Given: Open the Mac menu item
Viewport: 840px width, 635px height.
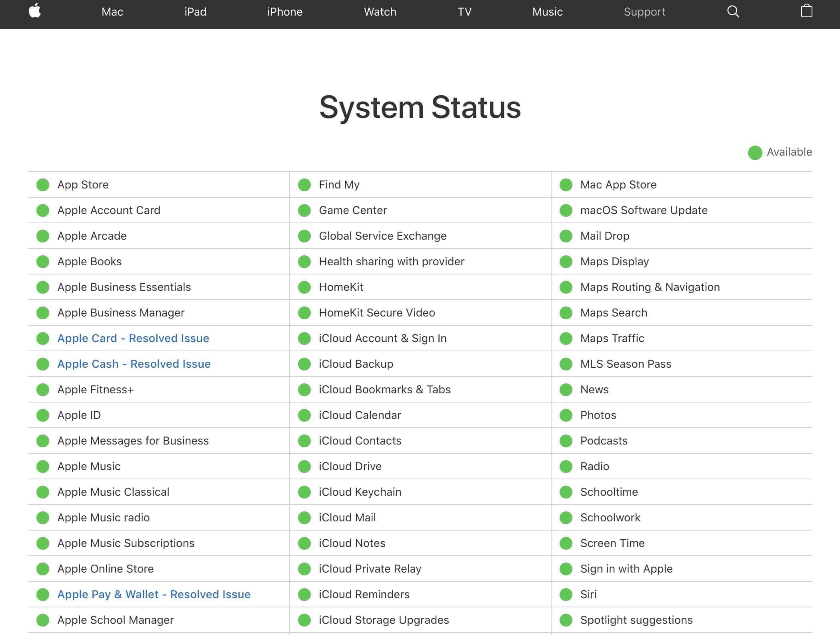Looking at the screenshot, I should [x=112, y=12].
